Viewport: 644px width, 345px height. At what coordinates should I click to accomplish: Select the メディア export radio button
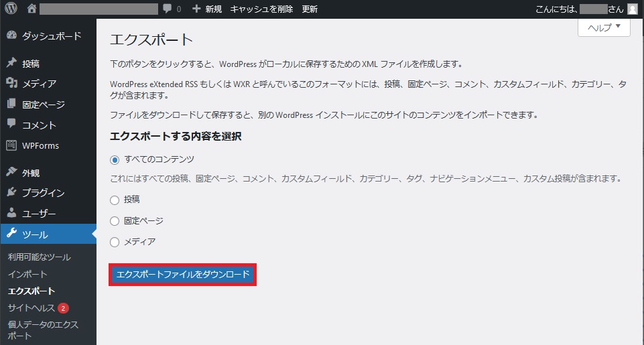[115, 243]
